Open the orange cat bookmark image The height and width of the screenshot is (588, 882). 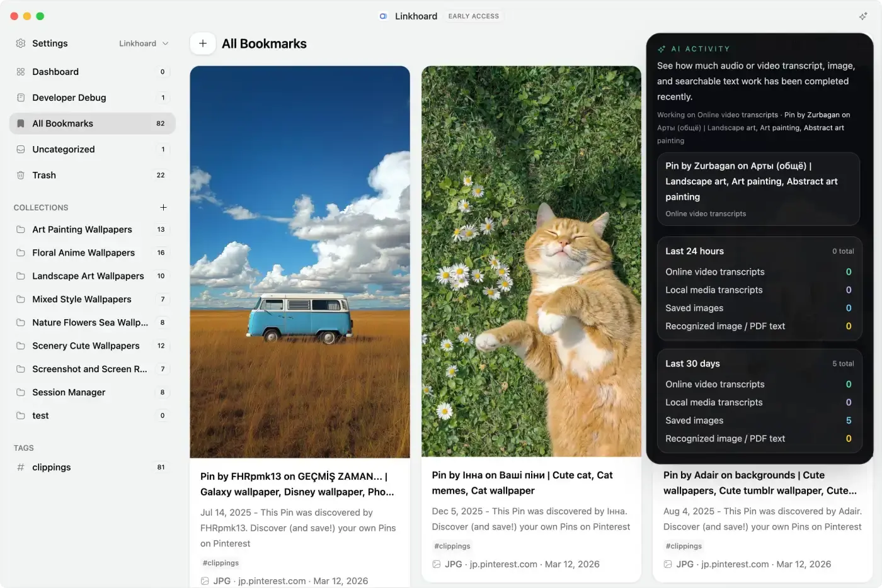point(531,261)
